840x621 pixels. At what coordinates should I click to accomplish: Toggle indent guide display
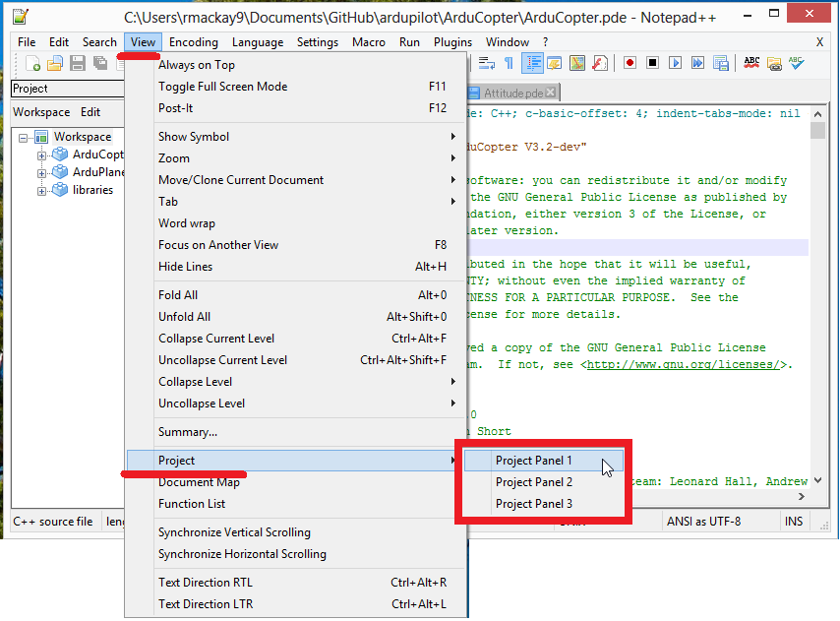532,62
